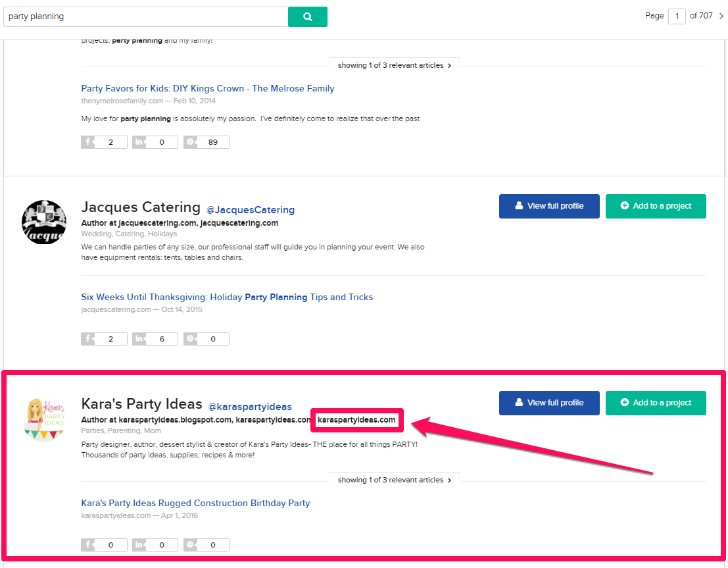Click the Facebook icon under the Kings Crown article

[88, 142]
